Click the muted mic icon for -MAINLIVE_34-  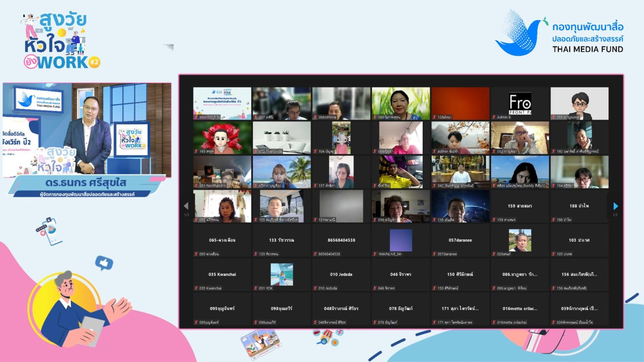374,254
